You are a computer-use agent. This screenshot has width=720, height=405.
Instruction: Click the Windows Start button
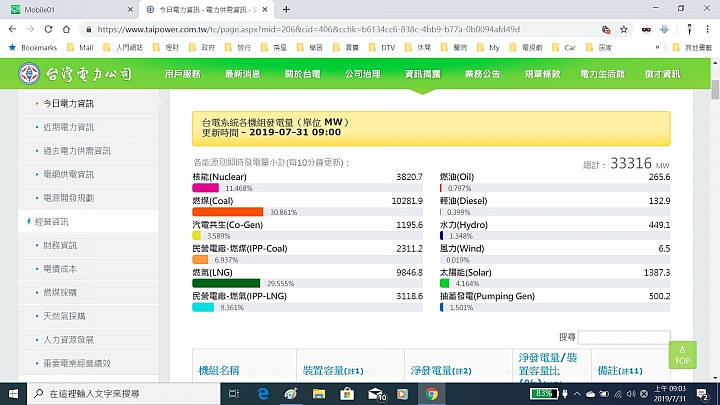[x=12, y=394]
